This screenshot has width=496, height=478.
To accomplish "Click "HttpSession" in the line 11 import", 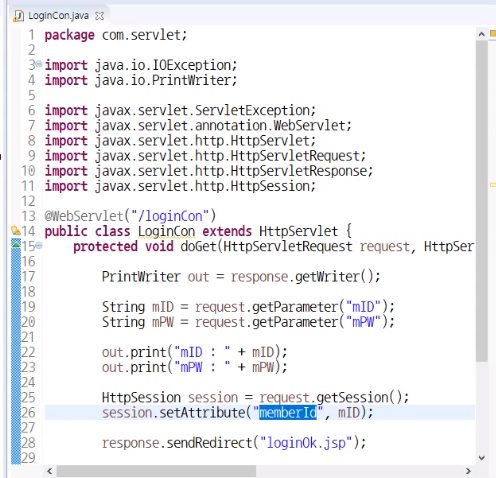I will (270, 186).
